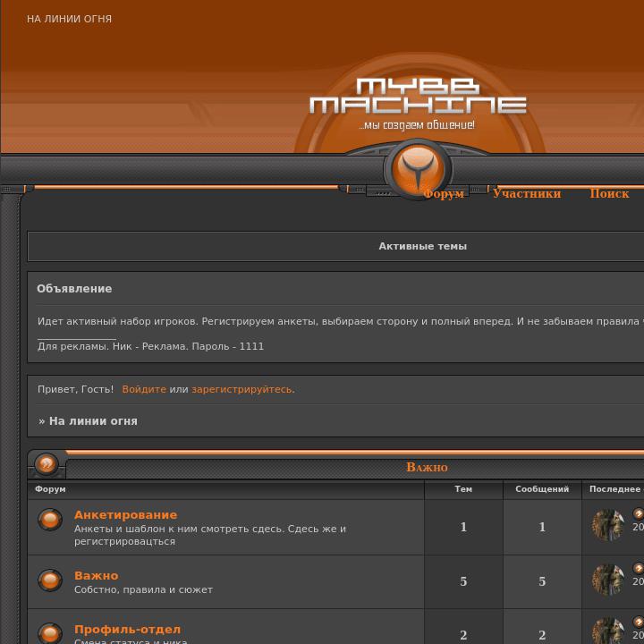Click the Последнее column header
Viewport: 644px width, 644px height.
click(x=616, y=489)
